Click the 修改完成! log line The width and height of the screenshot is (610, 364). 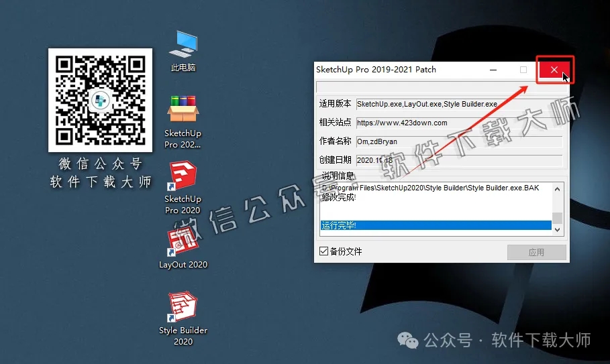tap(338, 197)
